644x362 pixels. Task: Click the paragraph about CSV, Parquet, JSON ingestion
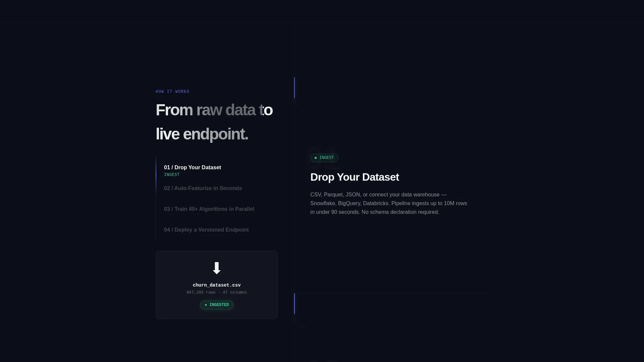(x=389, y=203)
